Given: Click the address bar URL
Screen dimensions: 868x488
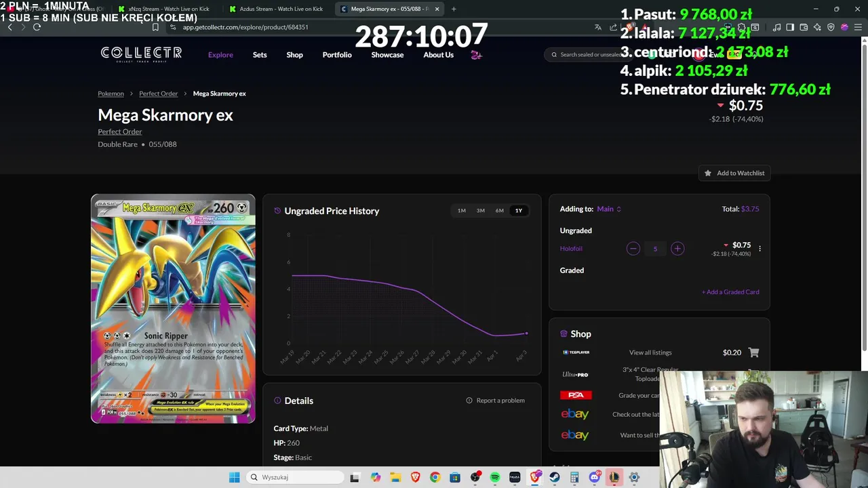Looking at the screenshot, I should (x=245, y=27).
